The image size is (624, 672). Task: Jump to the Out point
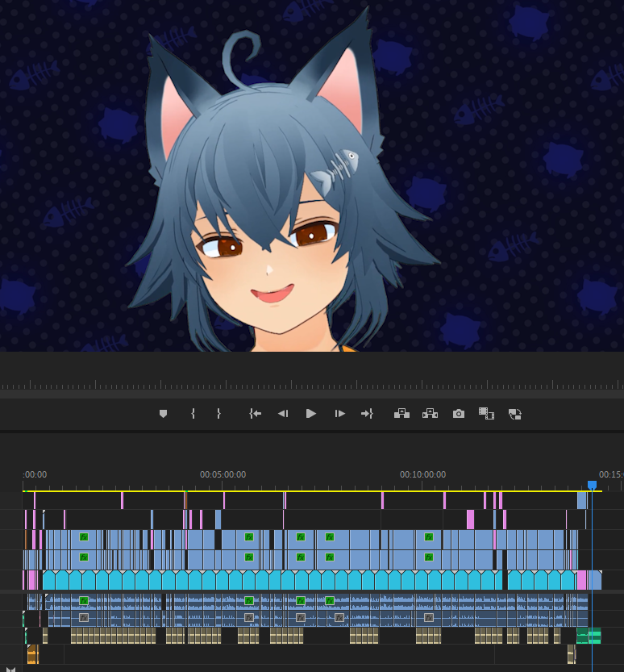[367, 414]
